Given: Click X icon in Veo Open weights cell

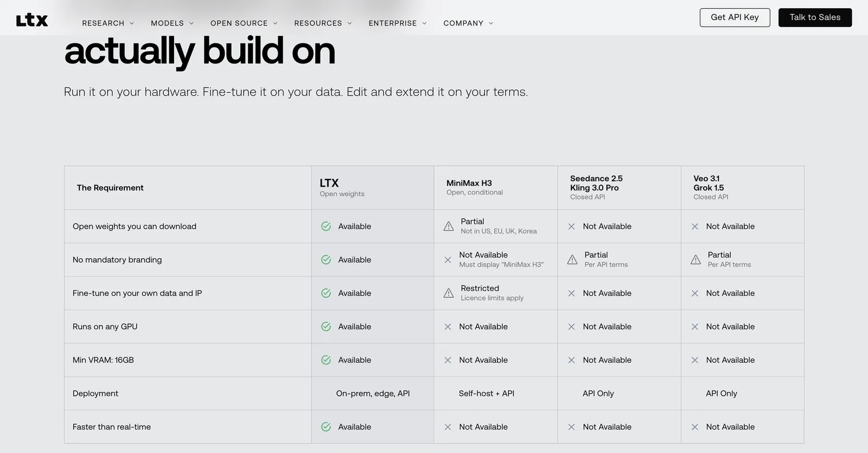Looking at the screenshot, I should point(695,226).
